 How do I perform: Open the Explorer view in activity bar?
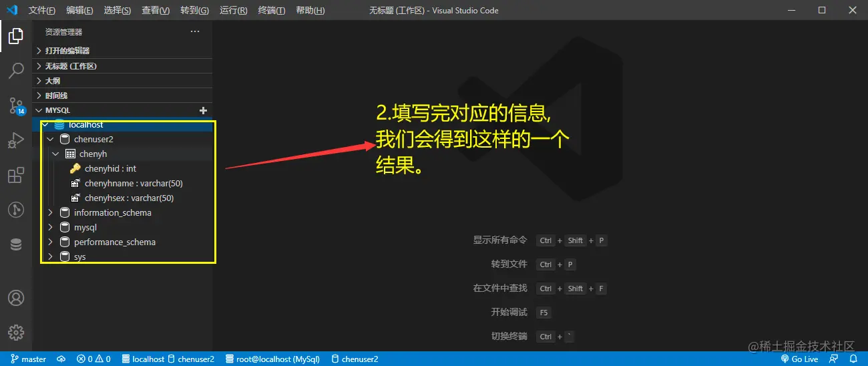(16, 36)
